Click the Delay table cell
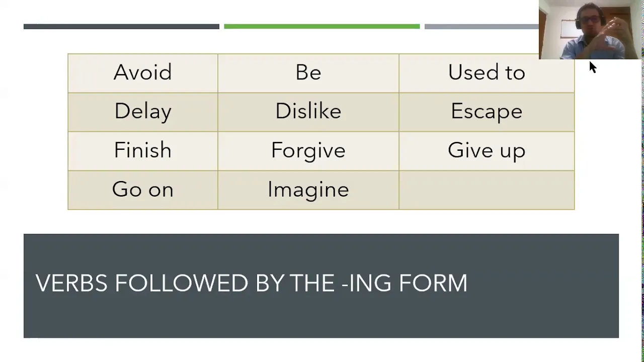This screenshot has height=362, width=644. 143,112
